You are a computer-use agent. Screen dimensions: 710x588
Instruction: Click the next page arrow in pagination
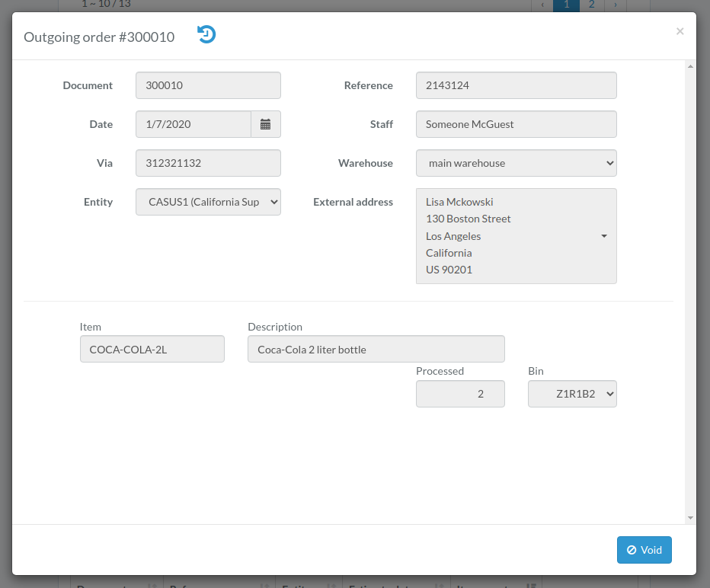click(x=616, y=5)
